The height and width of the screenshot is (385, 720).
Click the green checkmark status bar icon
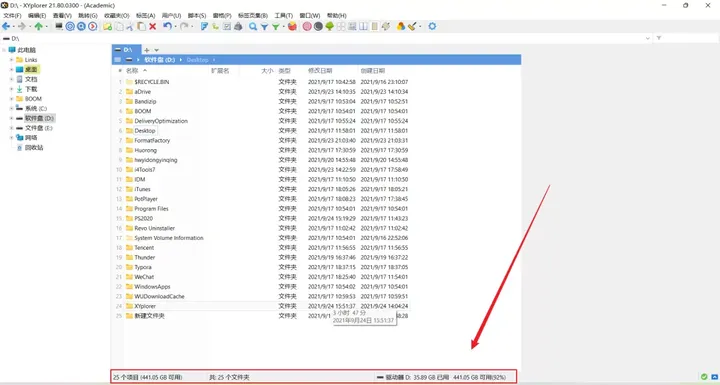(x=704, y=377)
